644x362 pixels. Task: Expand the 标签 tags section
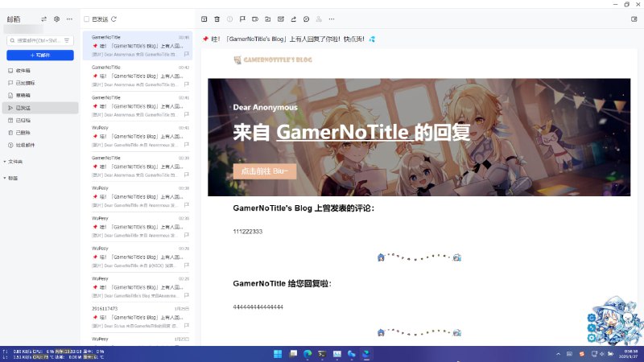pos(13,178)
